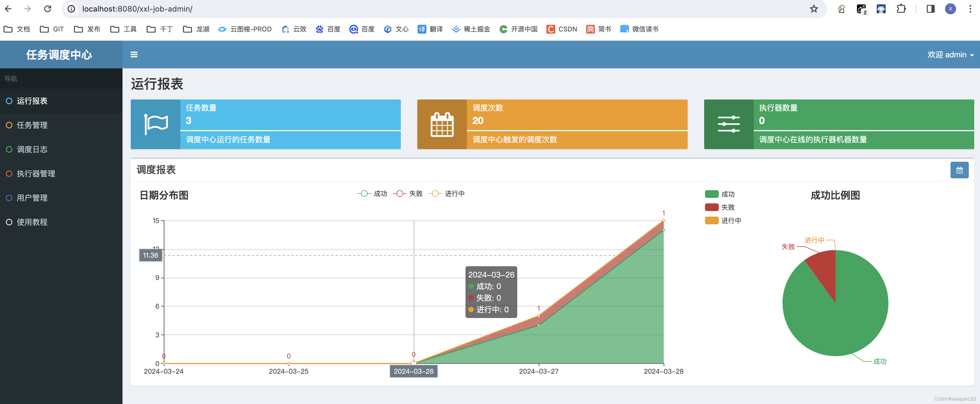Viewport: 980px width, 404px height.
Task: Open the 发布 bookmark folder
Action: (87, 29)
